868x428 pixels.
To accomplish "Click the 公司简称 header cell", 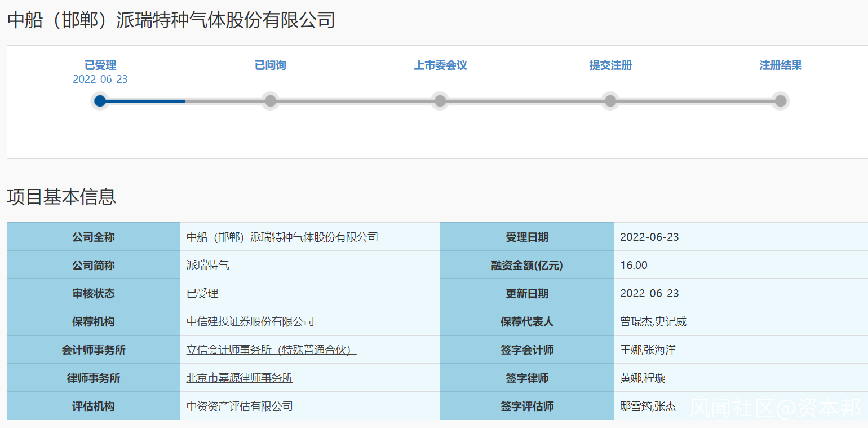I will pos(94,266).
